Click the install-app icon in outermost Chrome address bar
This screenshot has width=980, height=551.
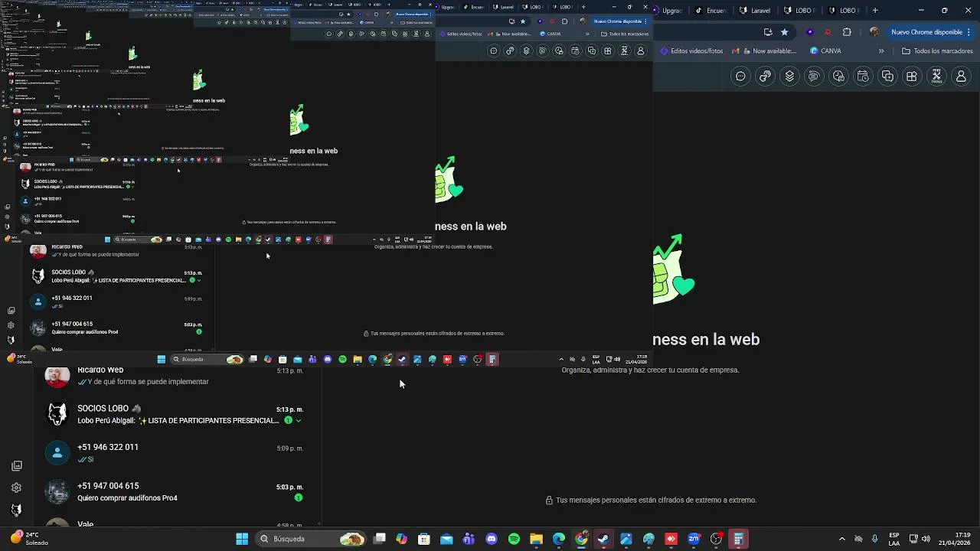768,32
